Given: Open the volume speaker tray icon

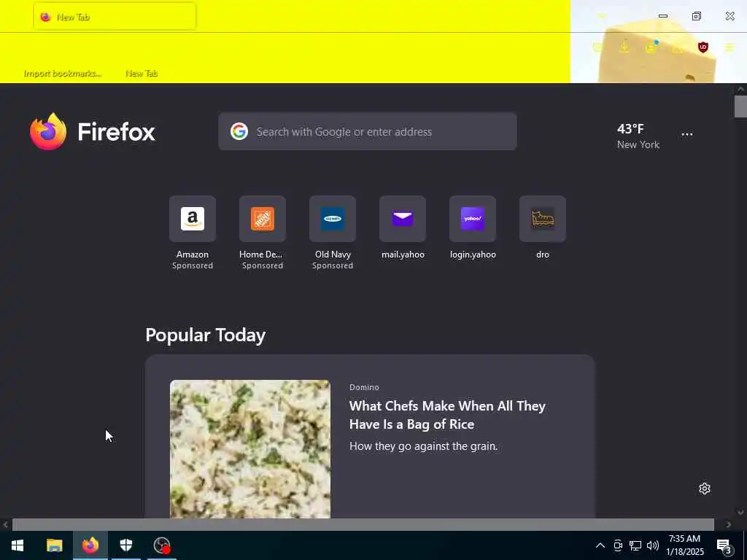Looking at the screenshot, I should pos(653,545).
